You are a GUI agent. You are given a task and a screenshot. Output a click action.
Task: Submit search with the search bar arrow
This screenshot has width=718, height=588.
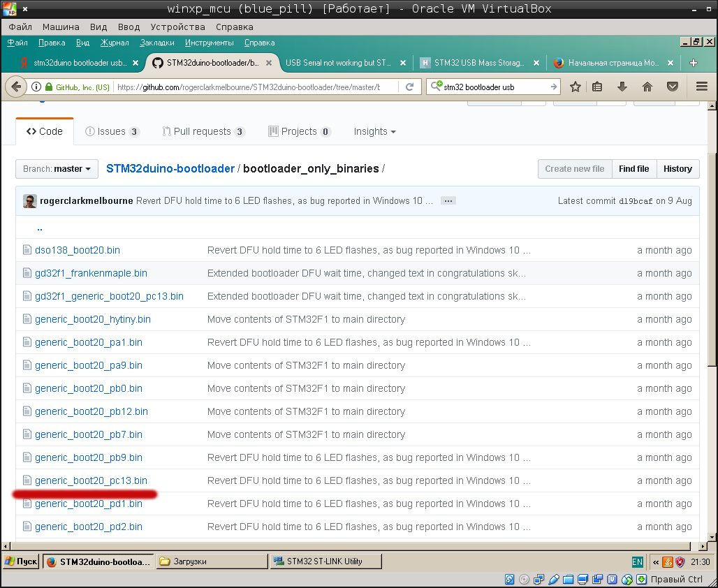pyautogui.click(x=553, y=87)
